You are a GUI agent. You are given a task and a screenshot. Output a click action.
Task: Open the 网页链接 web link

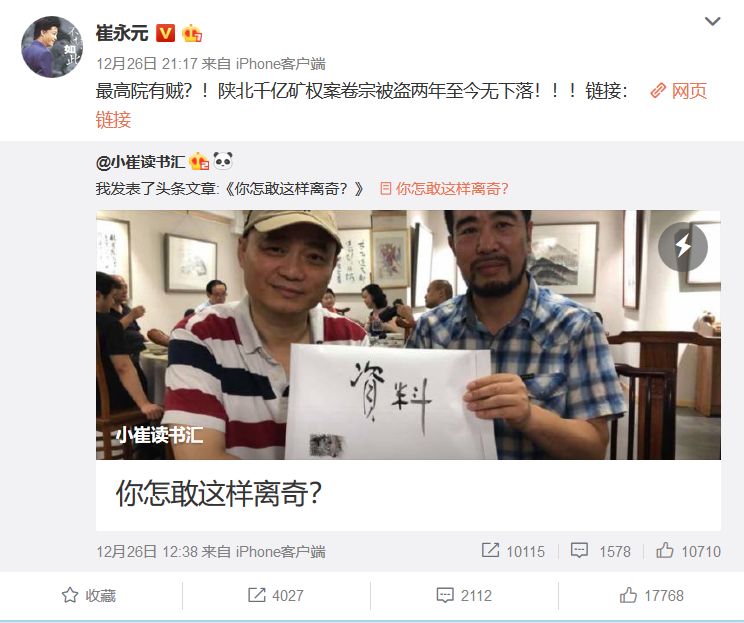point(679,91)
